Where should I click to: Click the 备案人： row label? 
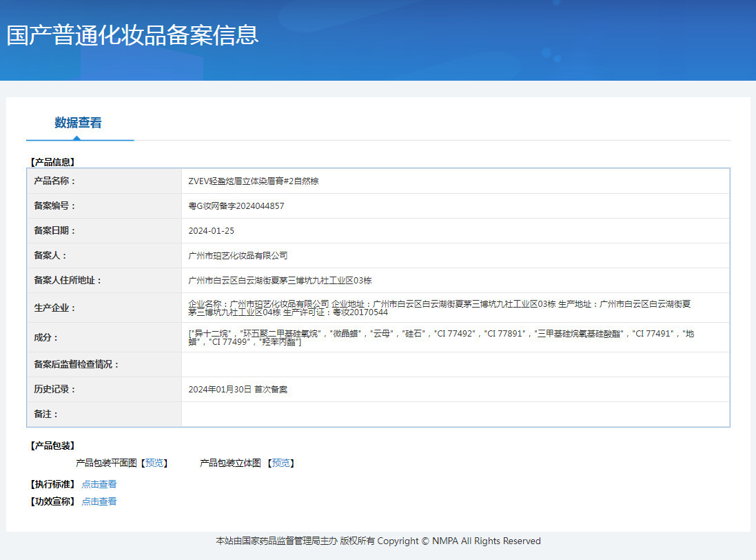coord(50,256)
